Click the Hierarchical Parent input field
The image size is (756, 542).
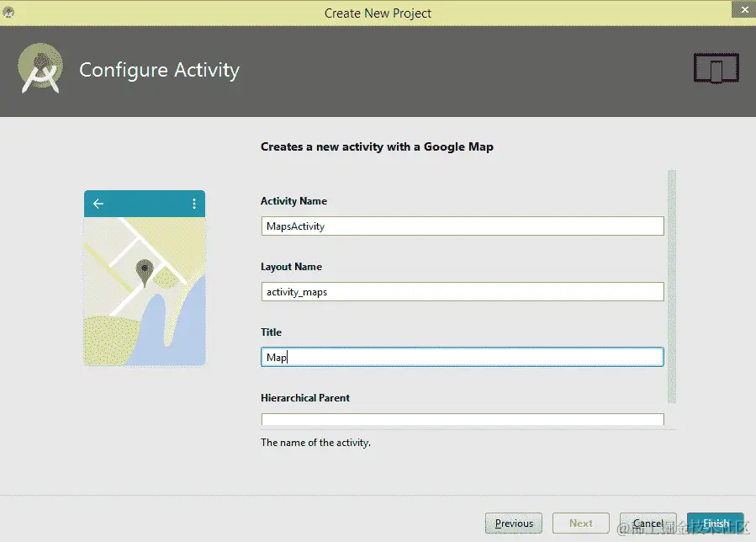tap(463, 419)
